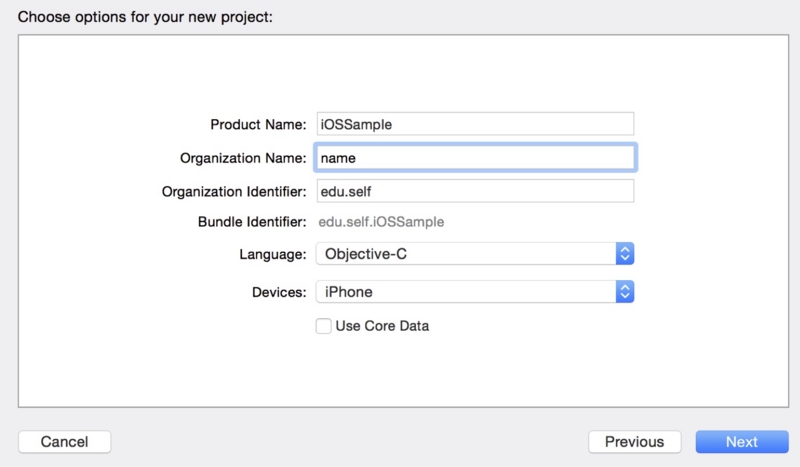800x467 pixels.
Task: Click the Organization Identifier field containing edu.self
Action: coord(475,191)
